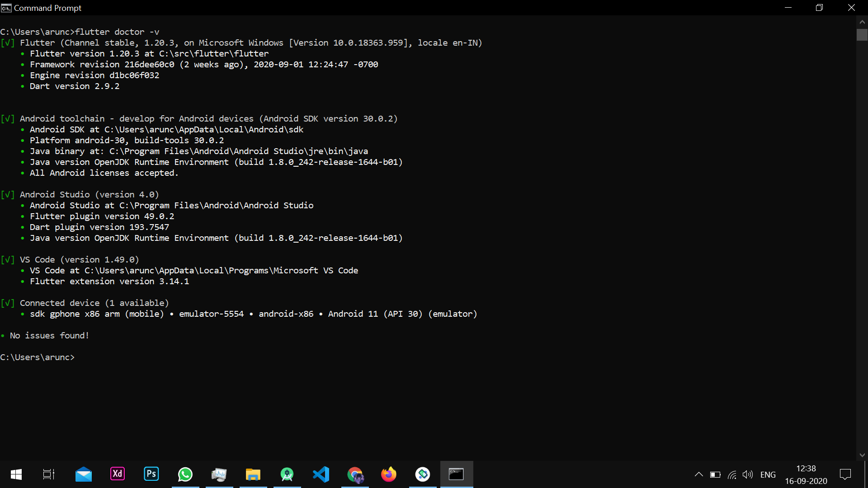The width and height of the screenshot is (868, 488).
Task: Launch Adobe XD from the taskbar
Action: (118, 474)
